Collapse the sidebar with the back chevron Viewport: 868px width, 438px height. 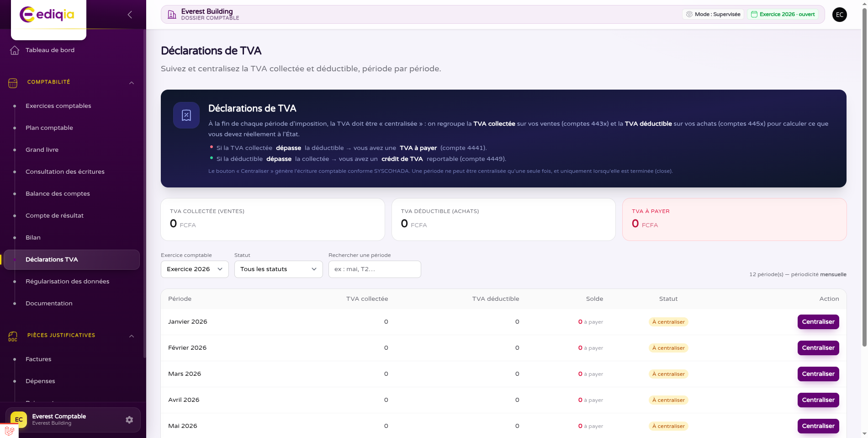pyautogui.click(x=130, y=15)
